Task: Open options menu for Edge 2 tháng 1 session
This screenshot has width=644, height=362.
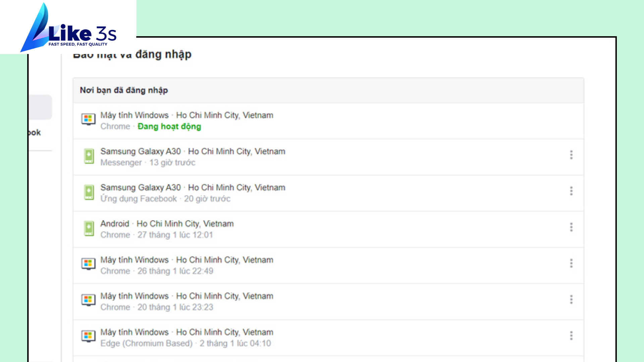Action: 571,336
